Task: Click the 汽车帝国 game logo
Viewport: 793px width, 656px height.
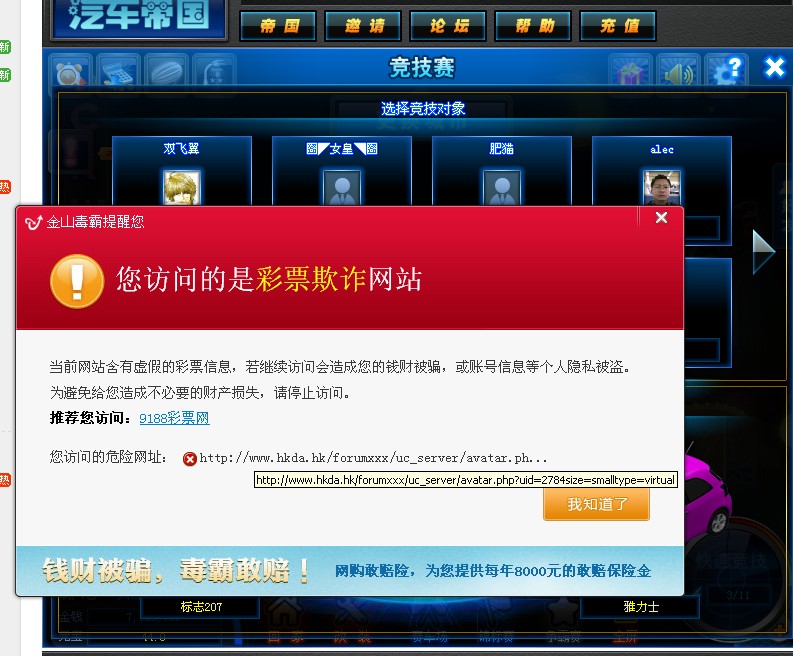Action: pyautogui.click(x=139, y=17)
